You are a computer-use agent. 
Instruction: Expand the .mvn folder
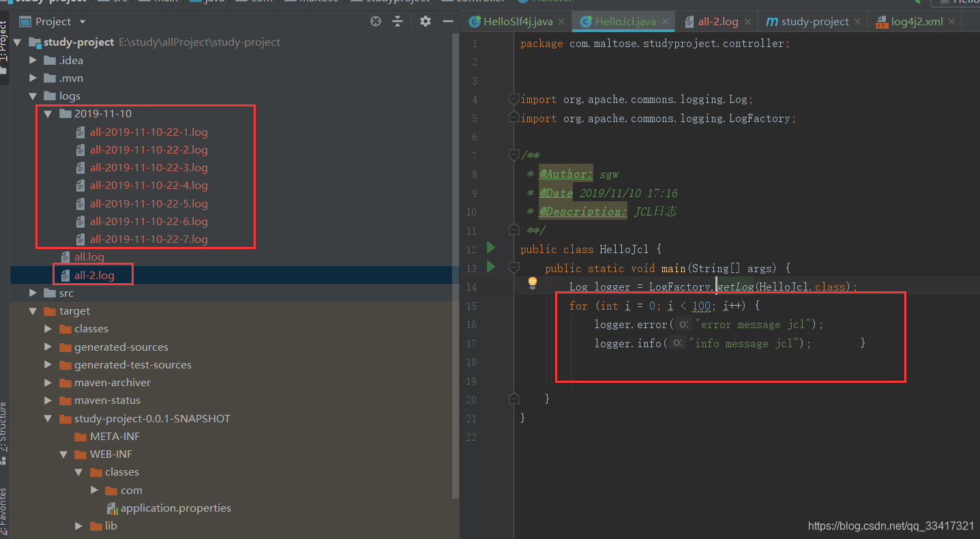(x=33, y=78)
